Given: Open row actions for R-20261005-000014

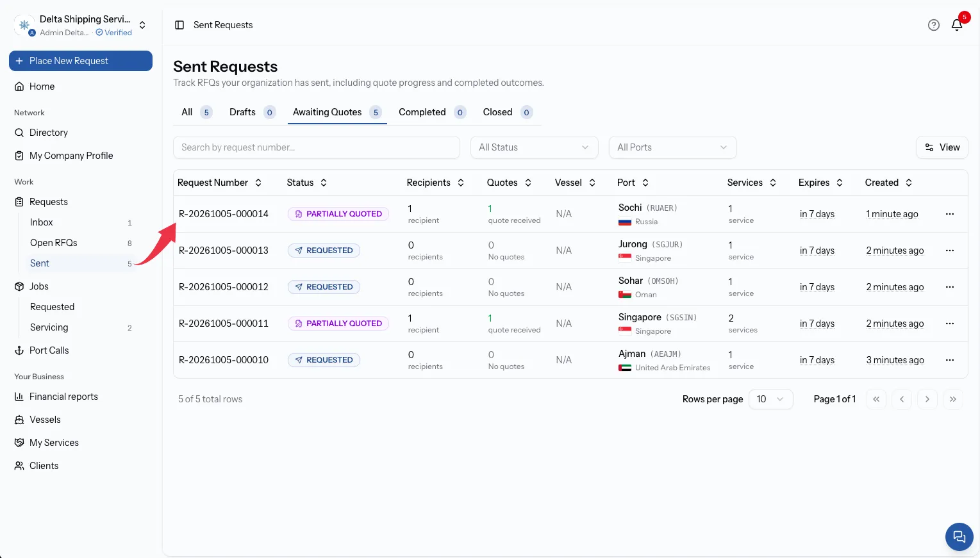Looking at the screenshot, I should tap(950, 214).
